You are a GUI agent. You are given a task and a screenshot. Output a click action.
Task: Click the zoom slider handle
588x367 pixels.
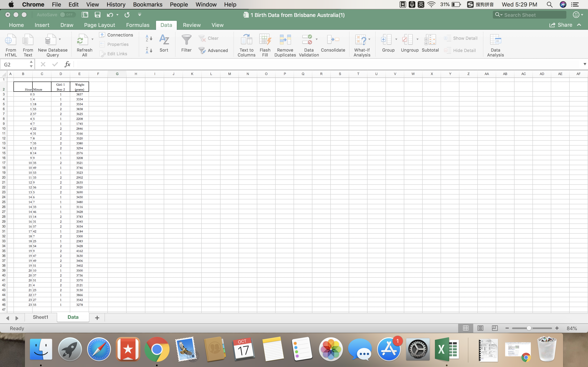pos(529,328)
